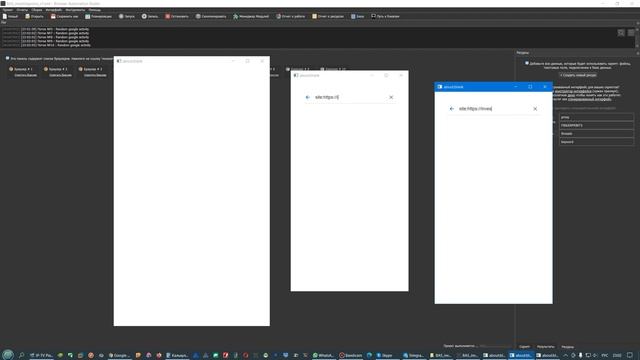This screenshot has height=360, width=640.
Task: Click the log panel expand icon
Action: [621, 33]
